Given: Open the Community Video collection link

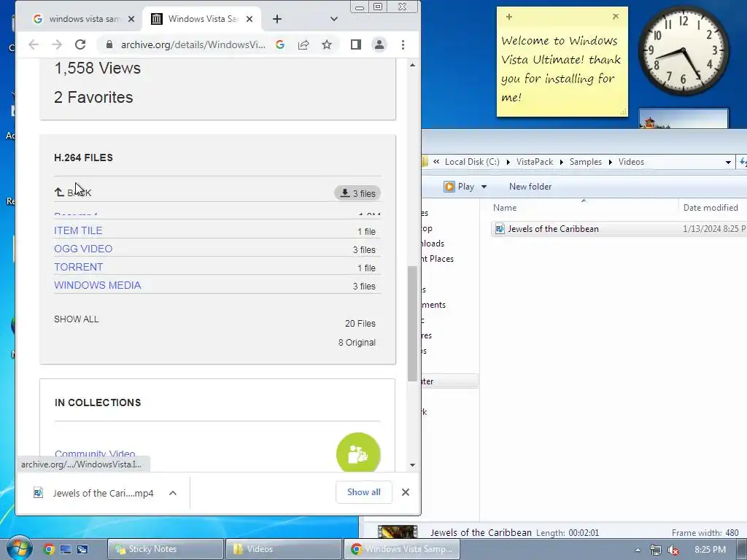Looking at the screenshot, I should click(95, 454).
